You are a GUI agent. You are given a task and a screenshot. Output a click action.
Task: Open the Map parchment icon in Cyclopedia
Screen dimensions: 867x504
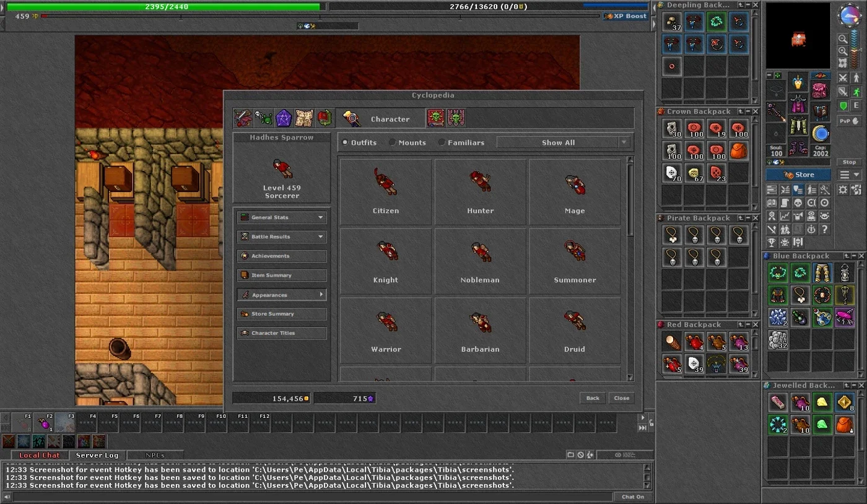304,118
